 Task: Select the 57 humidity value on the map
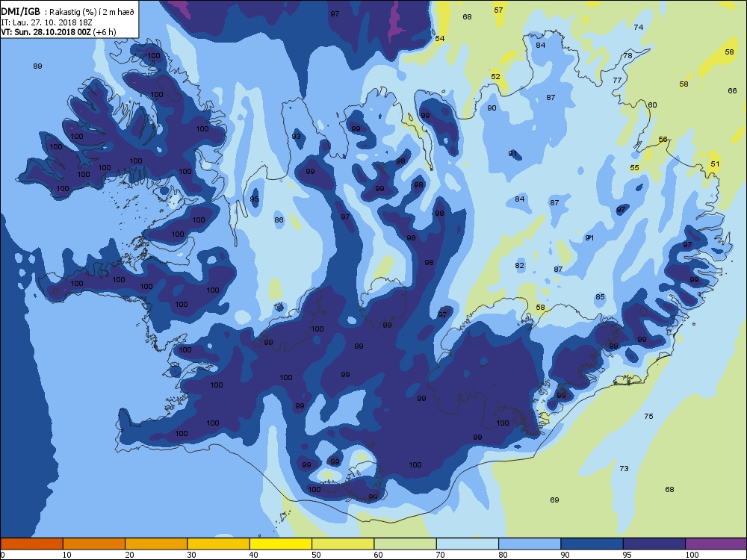click(498, 10)
